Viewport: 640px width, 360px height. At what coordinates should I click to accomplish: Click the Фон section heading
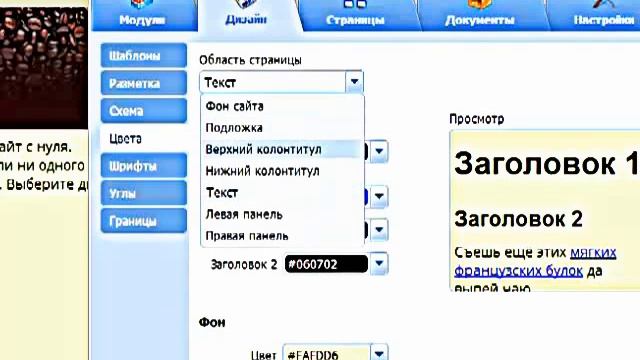pos(212,322)
